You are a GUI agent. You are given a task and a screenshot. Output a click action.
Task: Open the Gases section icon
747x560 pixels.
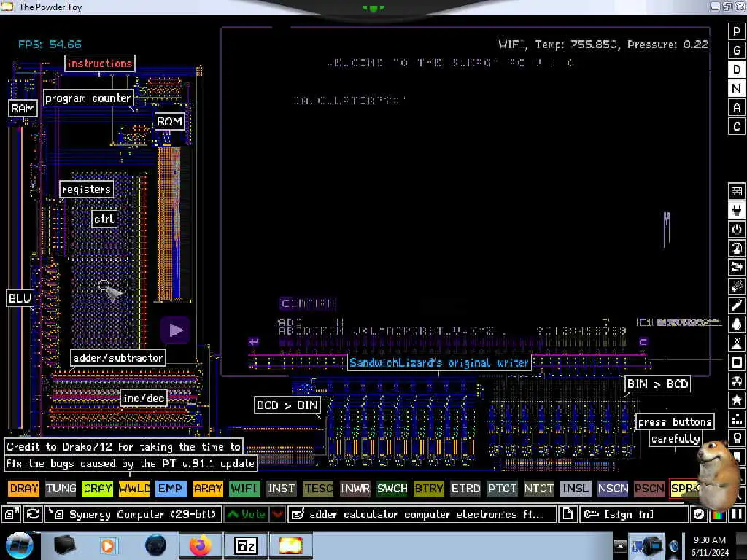click(737, 306)
